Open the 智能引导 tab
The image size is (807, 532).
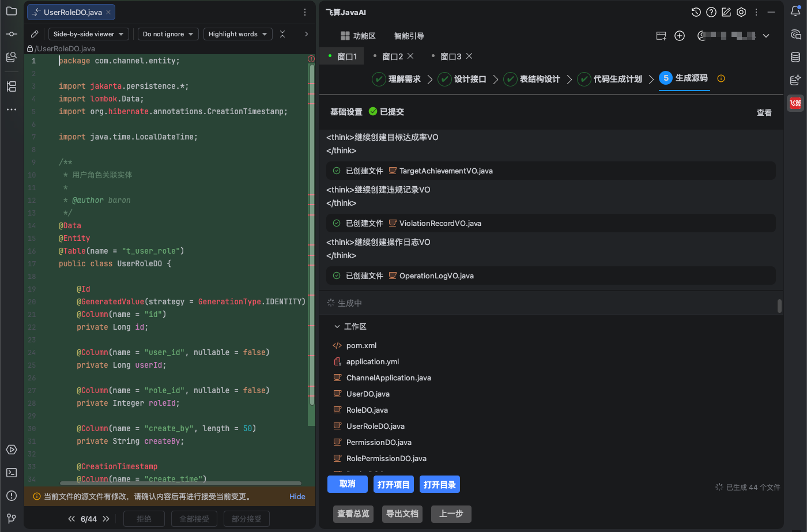[409, 36]
